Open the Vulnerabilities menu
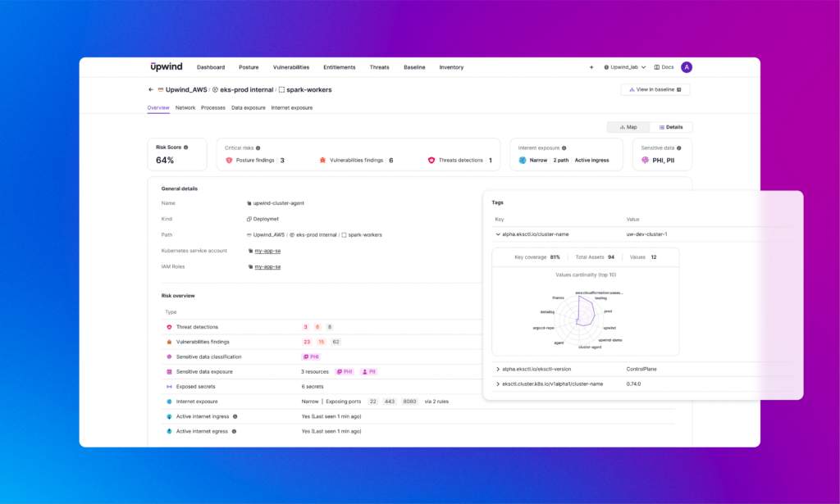Image resolution: width=840 pixels, height=504 pixels. (x=291, y=67)
